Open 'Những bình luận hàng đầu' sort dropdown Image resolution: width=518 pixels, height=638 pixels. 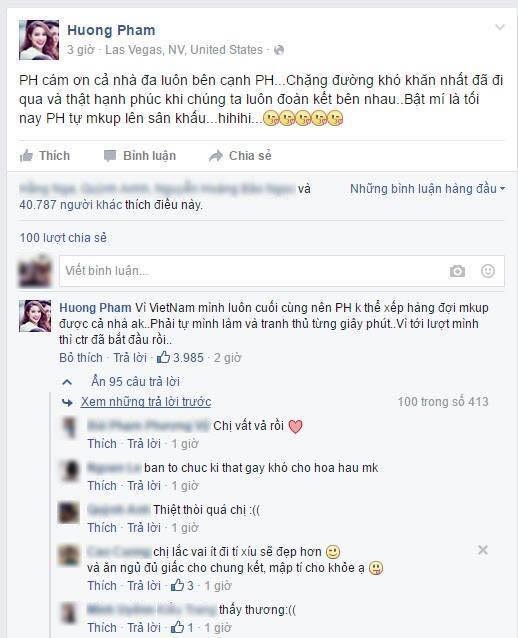[427, 189]
